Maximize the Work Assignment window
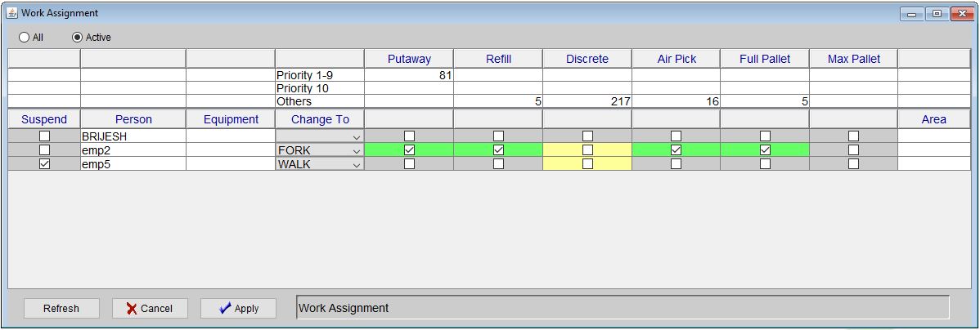The height and width of the screenshot is (330, 980). coord(937,14)
